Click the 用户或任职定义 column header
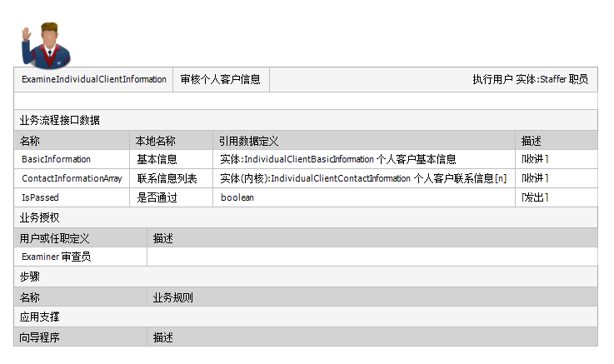This screenshot has height=364, width=614. 80,238
